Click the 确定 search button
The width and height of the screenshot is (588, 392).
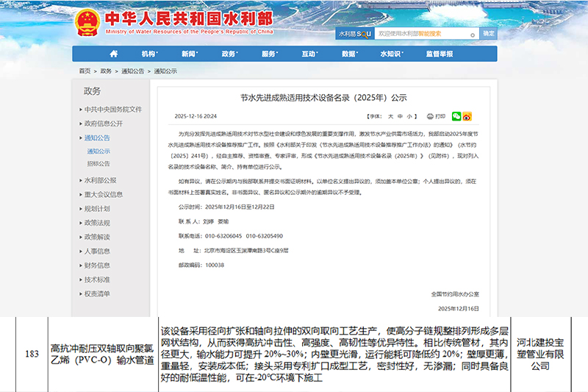point(489,34)
